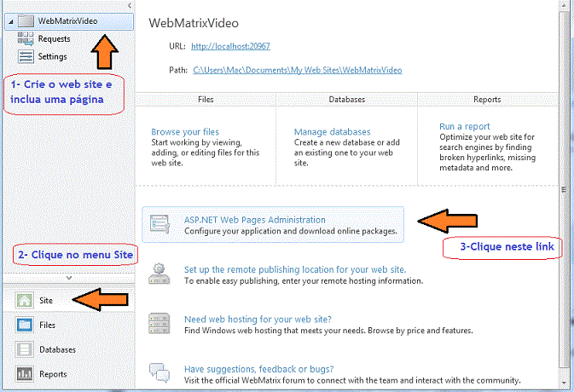Click the Run a report link
Screen dimensions: 574x392
464,126
